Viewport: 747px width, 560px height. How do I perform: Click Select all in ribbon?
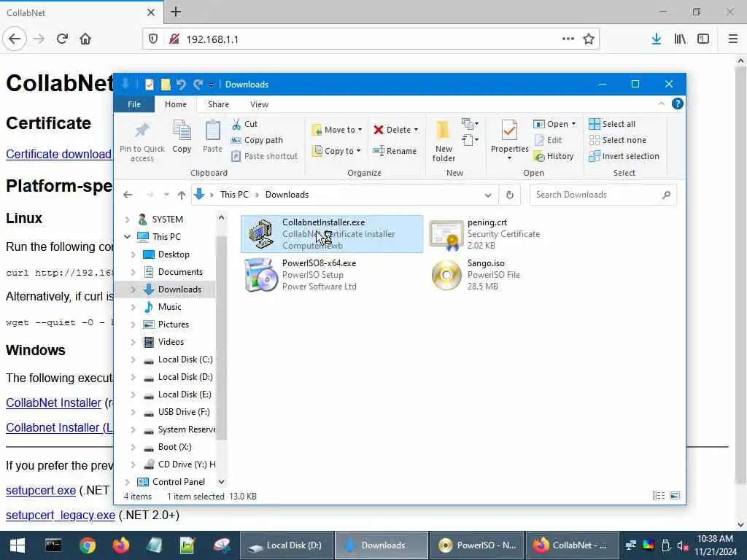612,124
